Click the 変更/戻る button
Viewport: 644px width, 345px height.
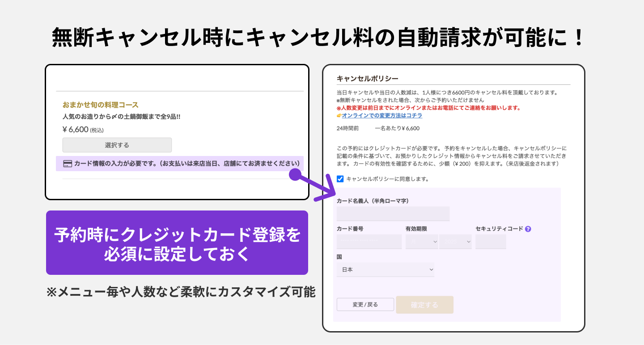pos(365,304)
